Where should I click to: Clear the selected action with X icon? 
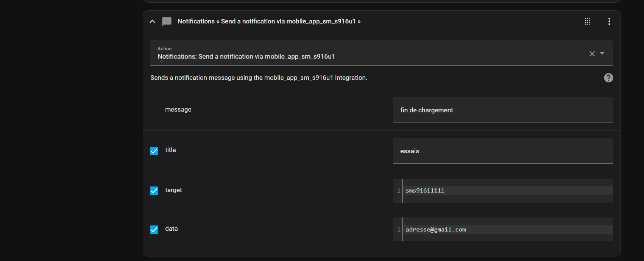pyautogui.click(x=592, y=54)
